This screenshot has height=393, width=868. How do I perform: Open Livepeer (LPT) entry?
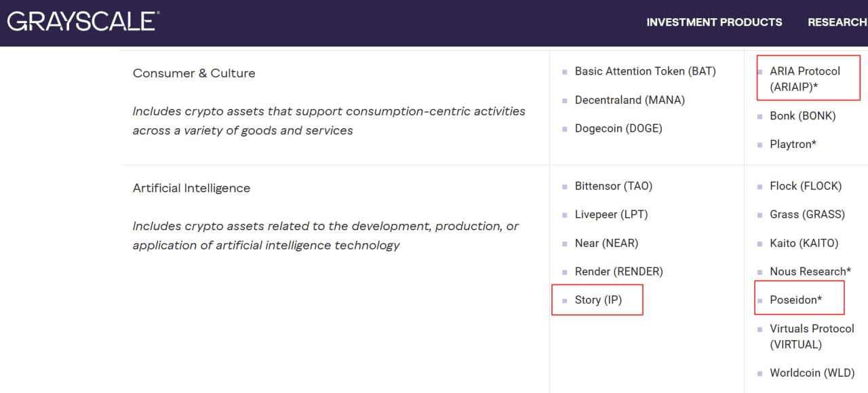pyautogui.click(x=611, y=214)
